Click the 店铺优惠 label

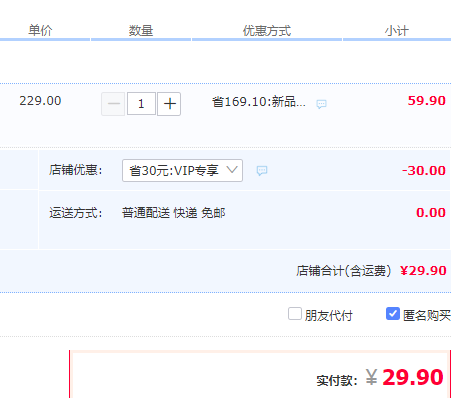[76, 170]
